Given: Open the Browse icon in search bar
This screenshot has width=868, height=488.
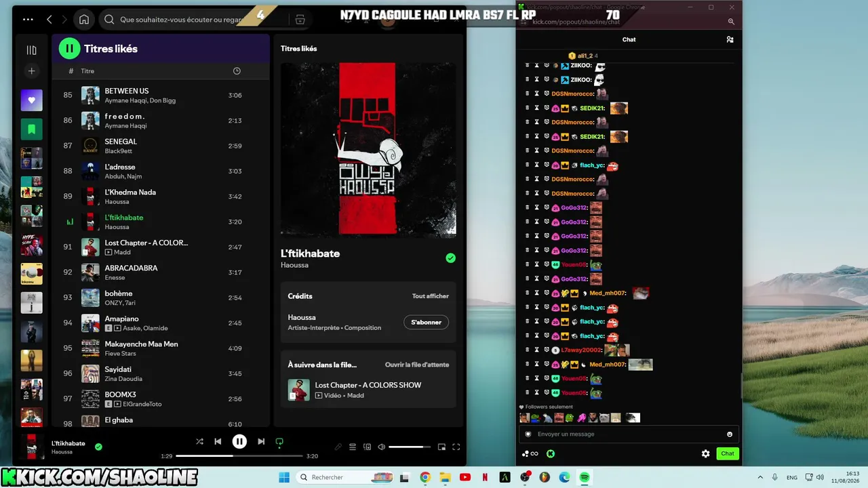Looking at the screenshot, I should pos(300,20).
